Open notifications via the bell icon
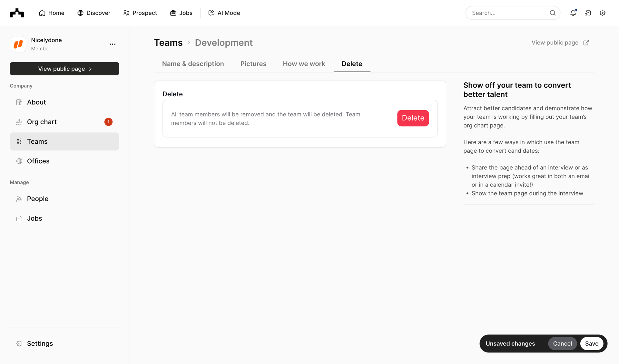This screenshot has height=364, width=619. click(x=574, y=13)
